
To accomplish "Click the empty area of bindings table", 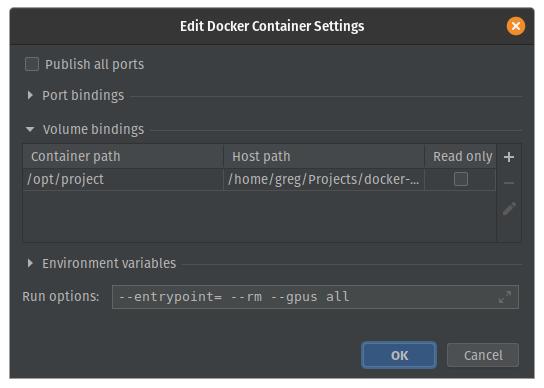I will (260, 216).
